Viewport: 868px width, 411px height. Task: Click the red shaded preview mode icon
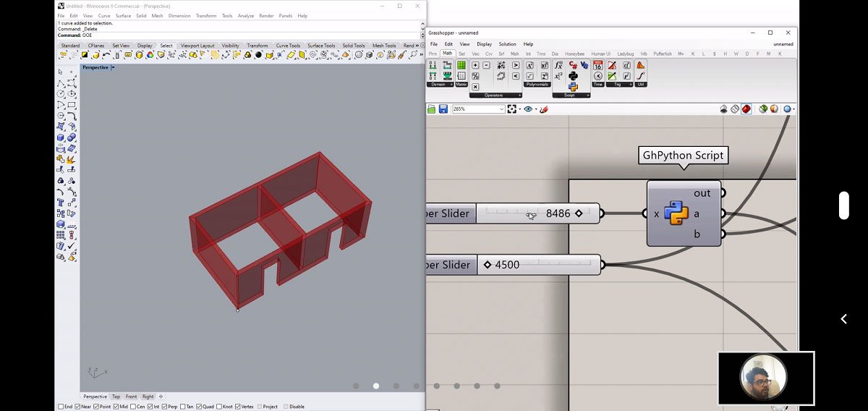[746, 109]
